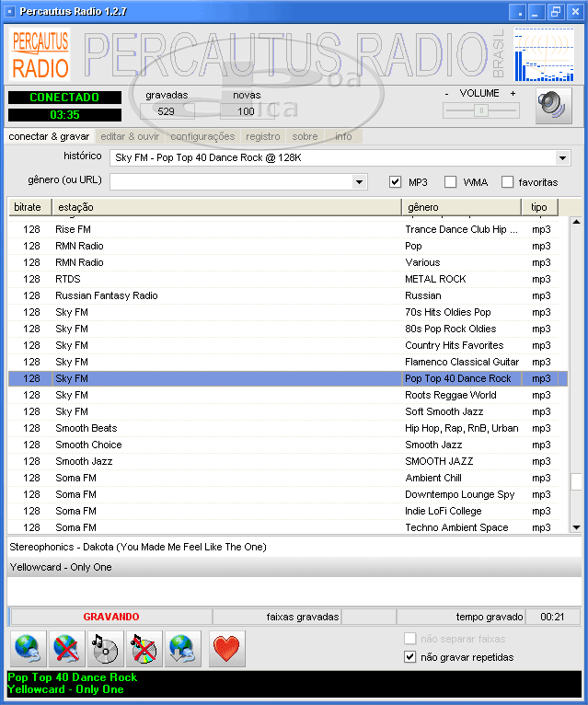
Task: Select Russian Fantasy Radio in station list
Action: 106,295
